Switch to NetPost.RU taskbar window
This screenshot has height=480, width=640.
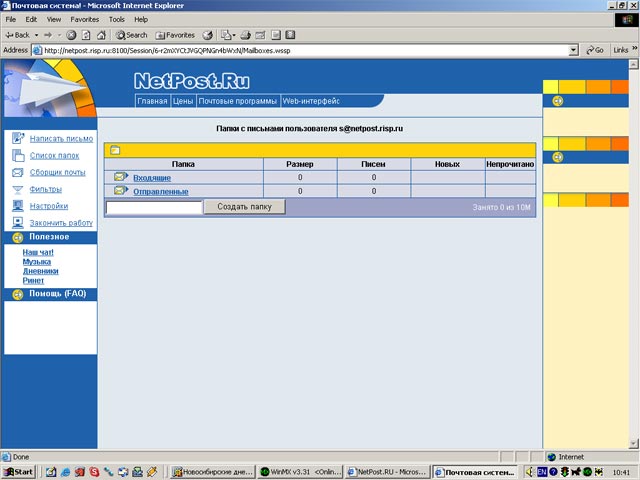387,472
